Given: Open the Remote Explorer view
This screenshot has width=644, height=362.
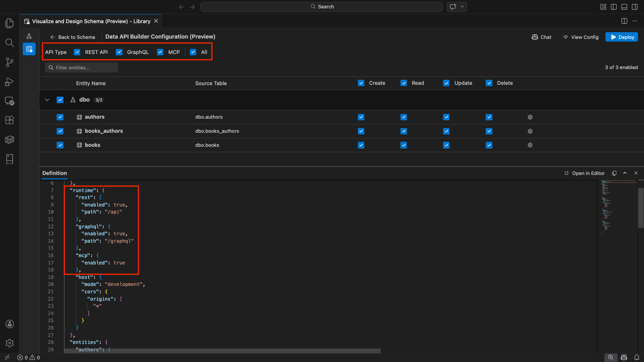Looking at the screenshot, I should (9, 101).
